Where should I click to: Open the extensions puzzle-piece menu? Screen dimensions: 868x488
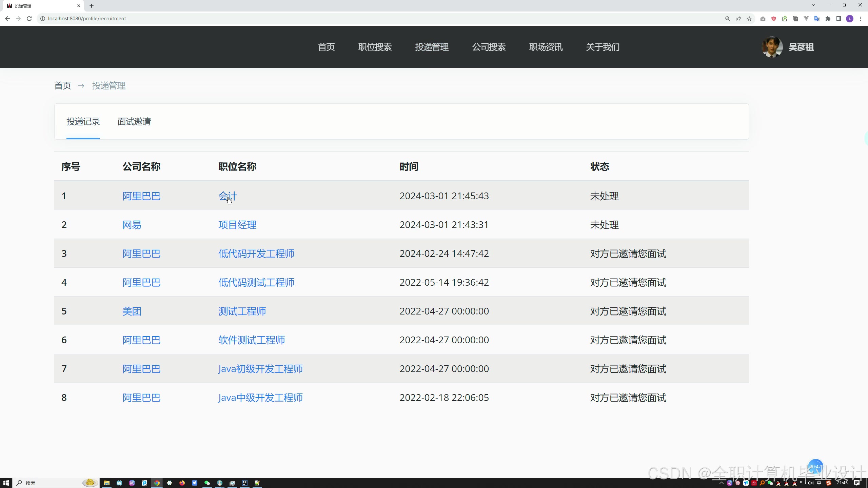(x=828, y=19)
